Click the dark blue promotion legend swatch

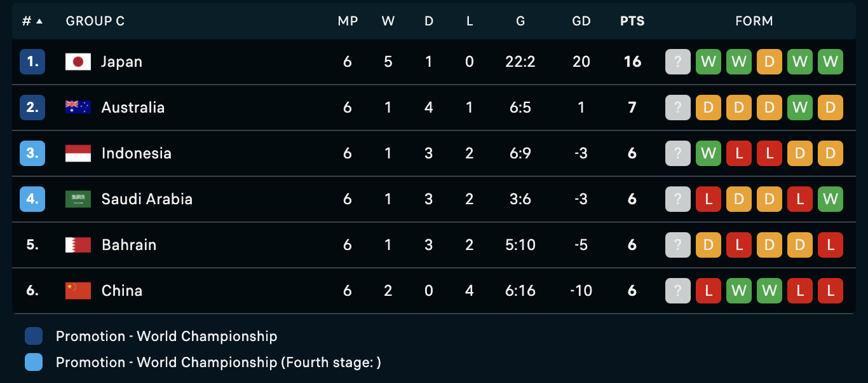point(34,336)
